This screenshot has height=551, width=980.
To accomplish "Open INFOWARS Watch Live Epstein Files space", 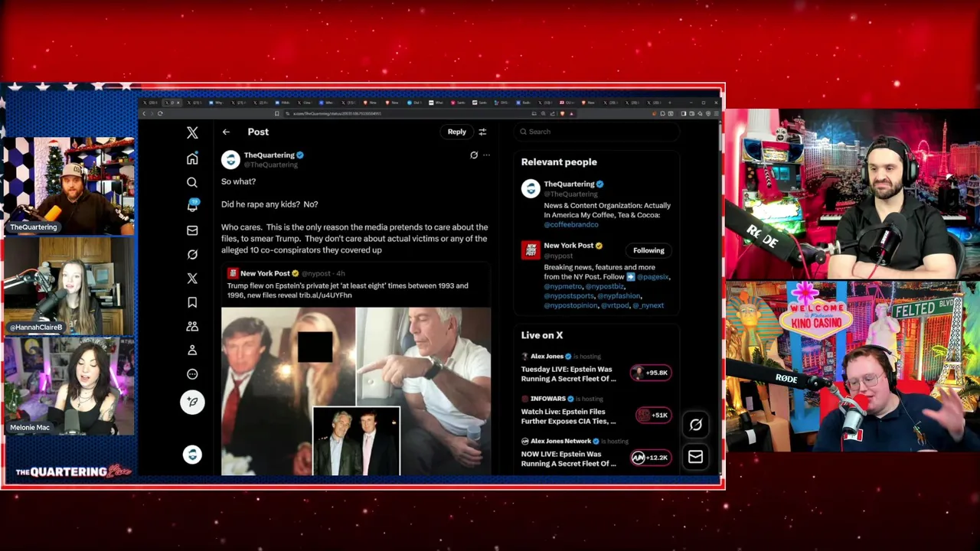I will click(569, 416).
